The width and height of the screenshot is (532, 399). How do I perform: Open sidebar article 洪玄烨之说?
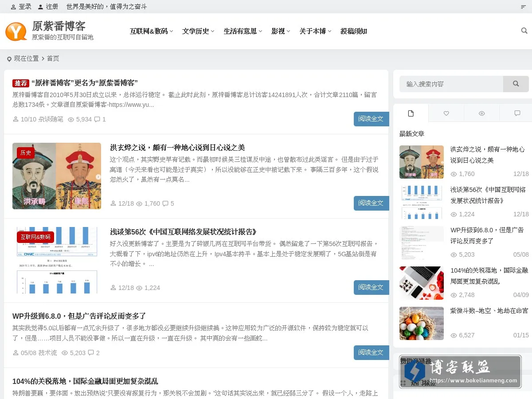coord(487,155)
